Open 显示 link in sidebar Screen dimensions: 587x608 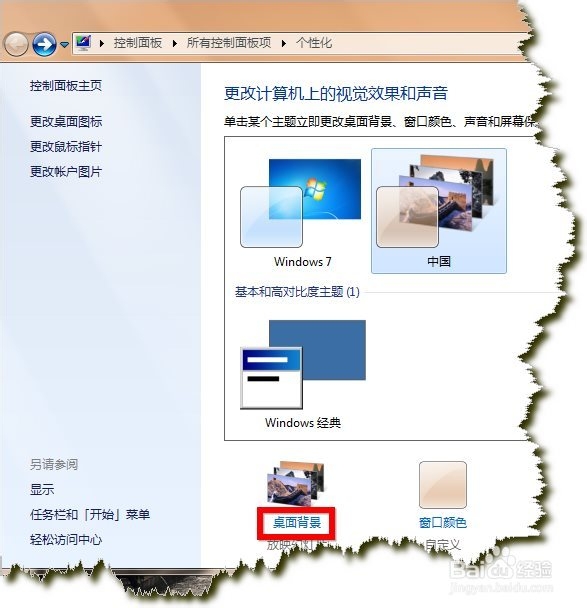[x=42, y=489]
